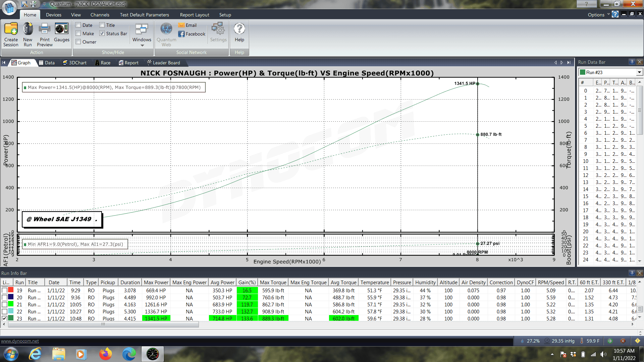Pin the Run Data Bar panel
644x362 pixels.
632,62
